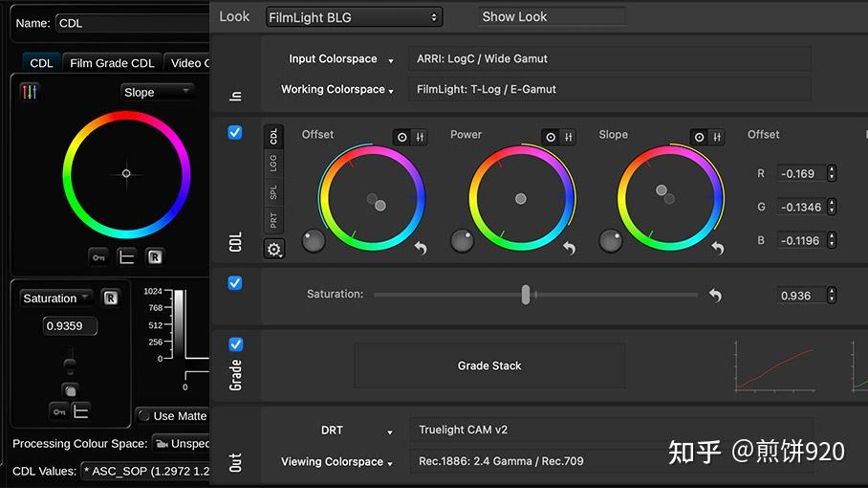
Task: Switch Power wheel to sliders mode icon
Action: click(568, 137)
